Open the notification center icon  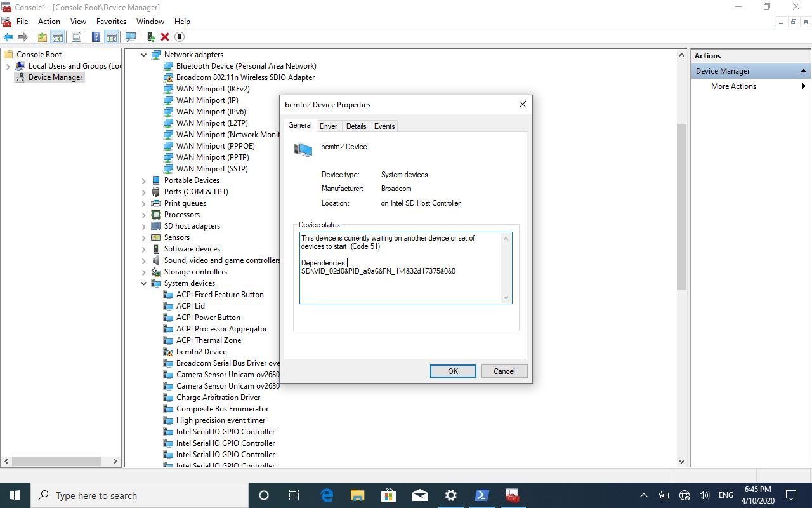click(791, 495)
